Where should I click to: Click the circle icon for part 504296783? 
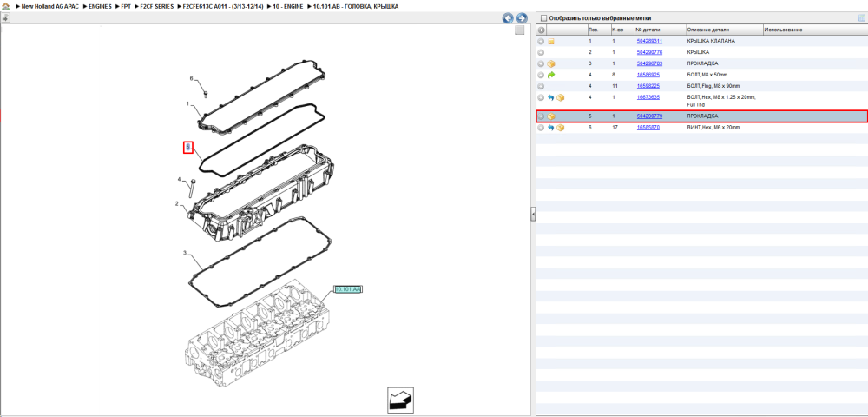(542, 63)
